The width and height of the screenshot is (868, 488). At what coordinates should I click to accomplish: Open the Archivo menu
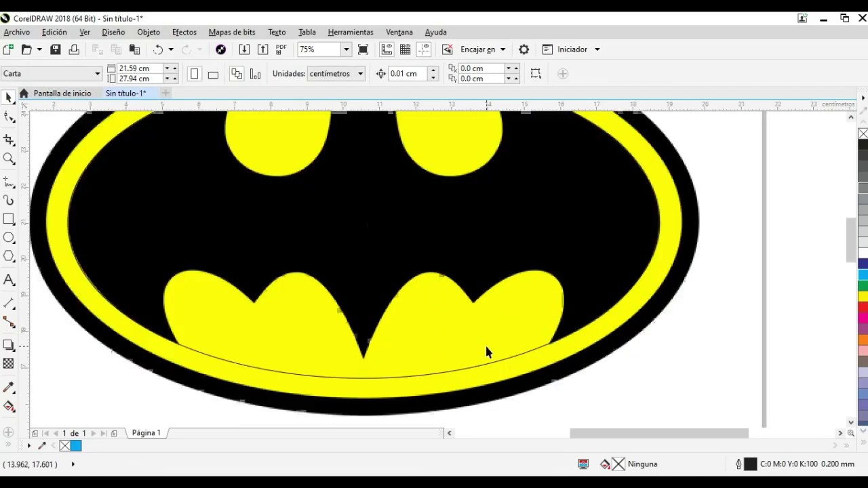(x=16, y=32)
